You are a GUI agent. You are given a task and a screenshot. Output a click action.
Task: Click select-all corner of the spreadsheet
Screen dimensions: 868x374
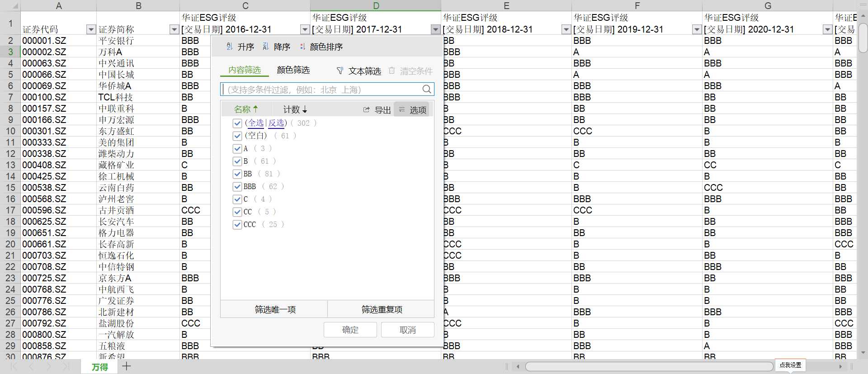10,5
